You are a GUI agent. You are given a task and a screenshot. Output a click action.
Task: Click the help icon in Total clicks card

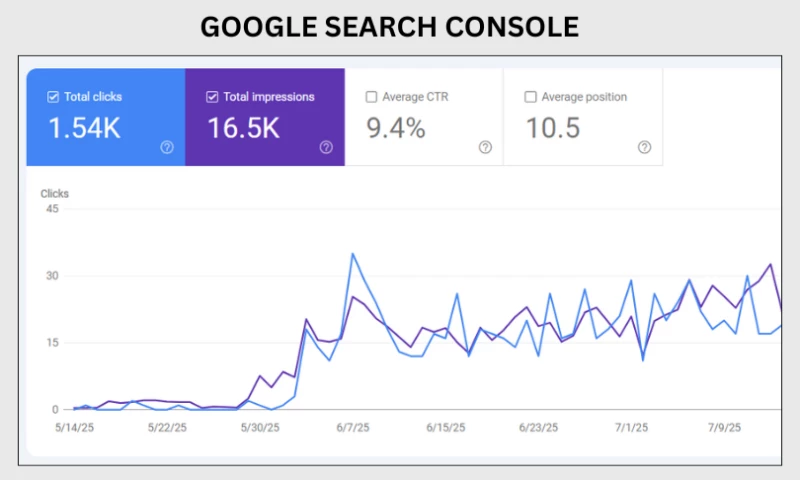pyautogui.click(x=166, y=147)
